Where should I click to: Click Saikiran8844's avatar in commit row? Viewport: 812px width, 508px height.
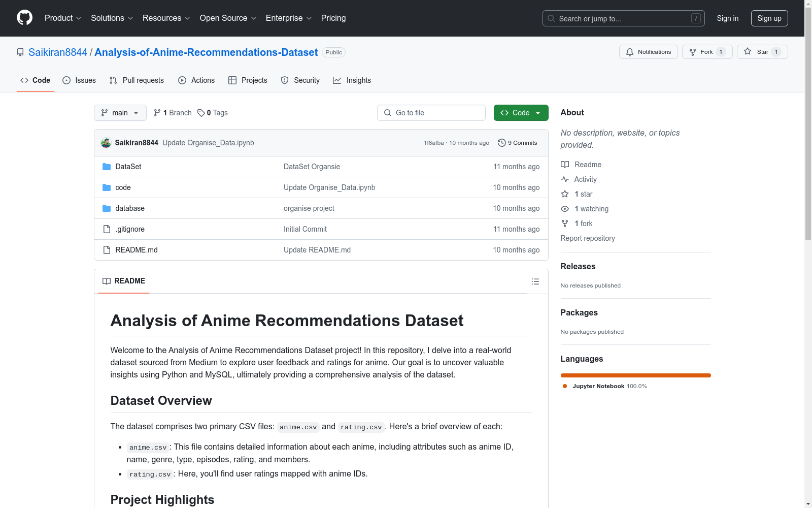(106, 143)
